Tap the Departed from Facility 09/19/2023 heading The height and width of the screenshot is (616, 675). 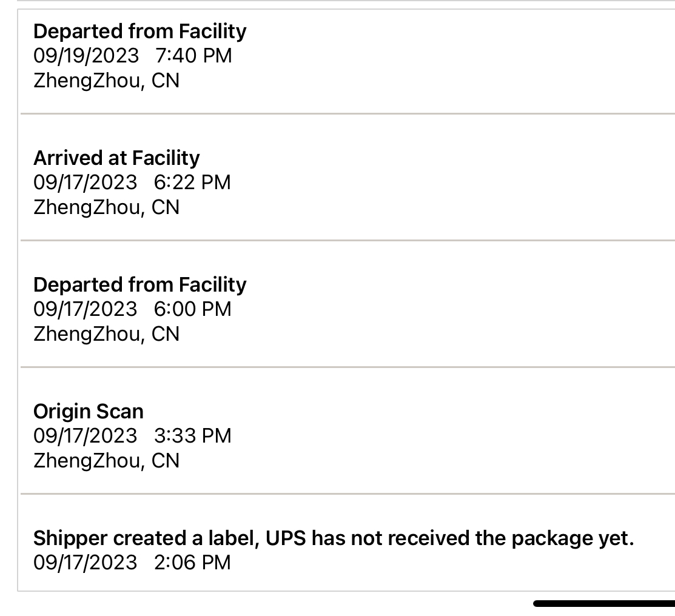(139, 31)
